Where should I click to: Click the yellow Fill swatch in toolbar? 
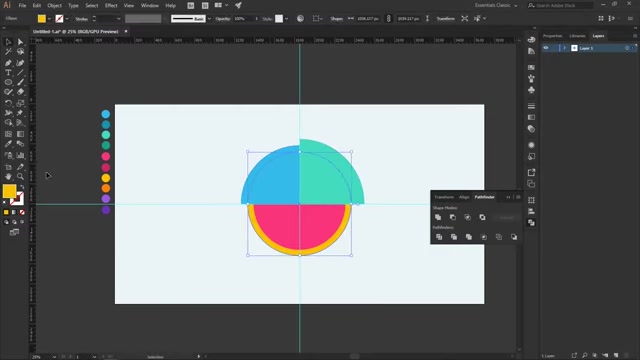[9, 191]
